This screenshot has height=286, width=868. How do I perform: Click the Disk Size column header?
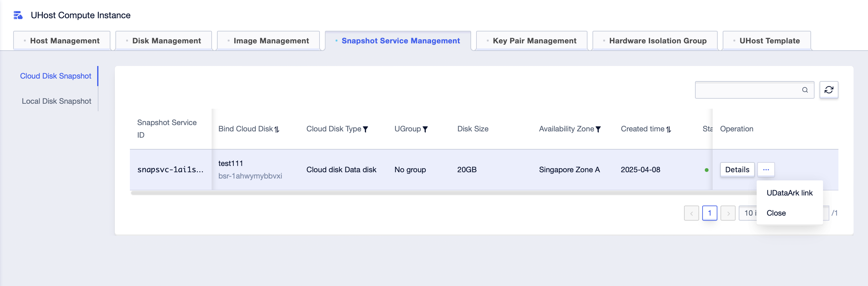(x=473, y=129)
